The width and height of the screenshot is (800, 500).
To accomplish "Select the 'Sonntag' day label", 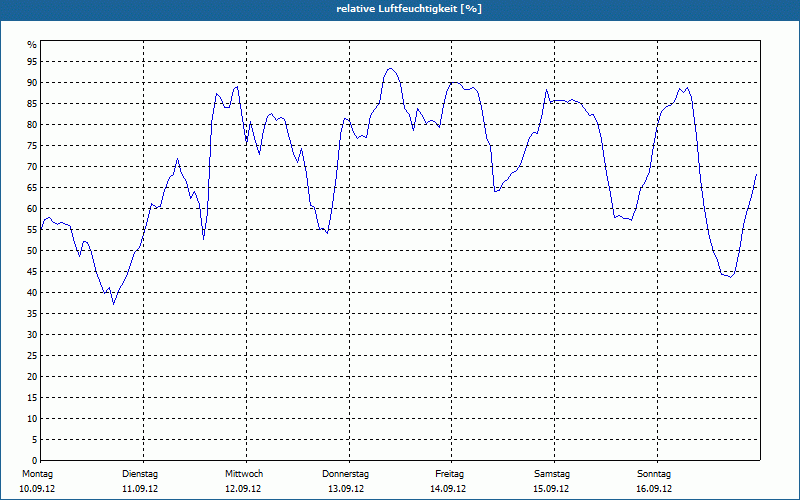I will click(654, 474).
